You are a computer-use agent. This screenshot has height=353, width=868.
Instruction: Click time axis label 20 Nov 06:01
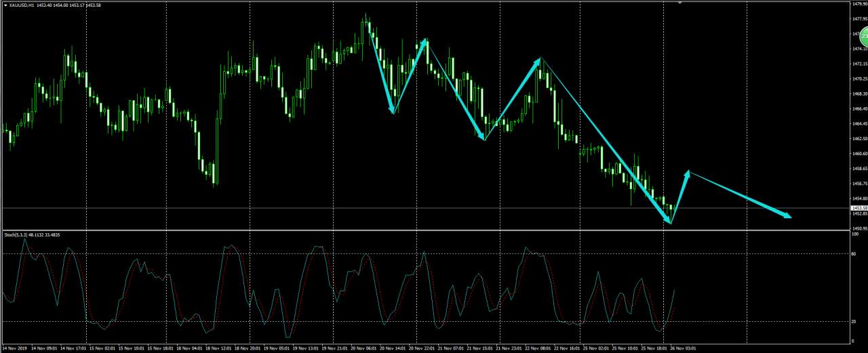pyautogui.click(x=365, y=348)
